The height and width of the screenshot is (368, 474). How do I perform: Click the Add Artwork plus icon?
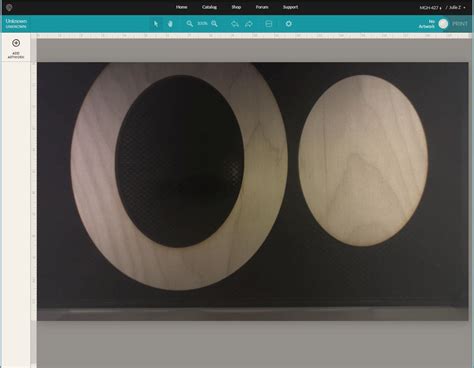pos(16,43)
